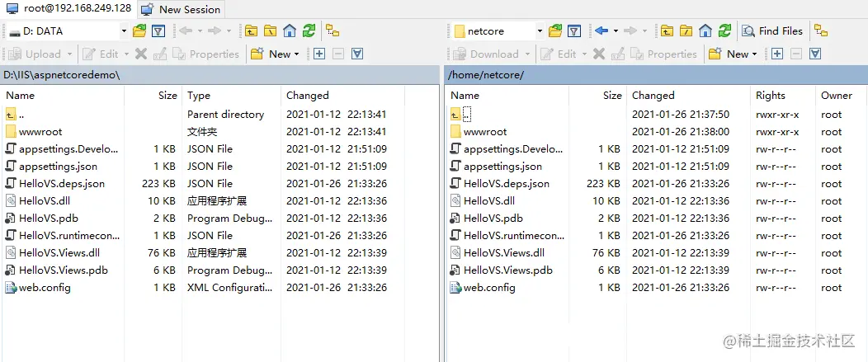Open the netcore remote directory dropdown

(x=540, y=31)
